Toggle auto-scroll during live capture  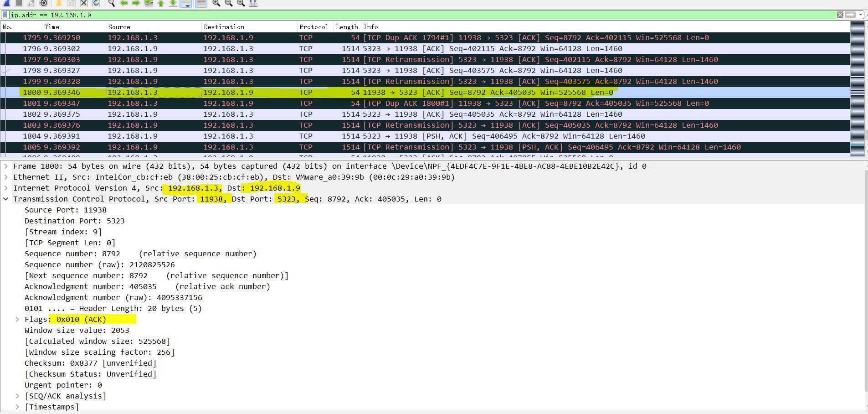(x=185, y=3)
